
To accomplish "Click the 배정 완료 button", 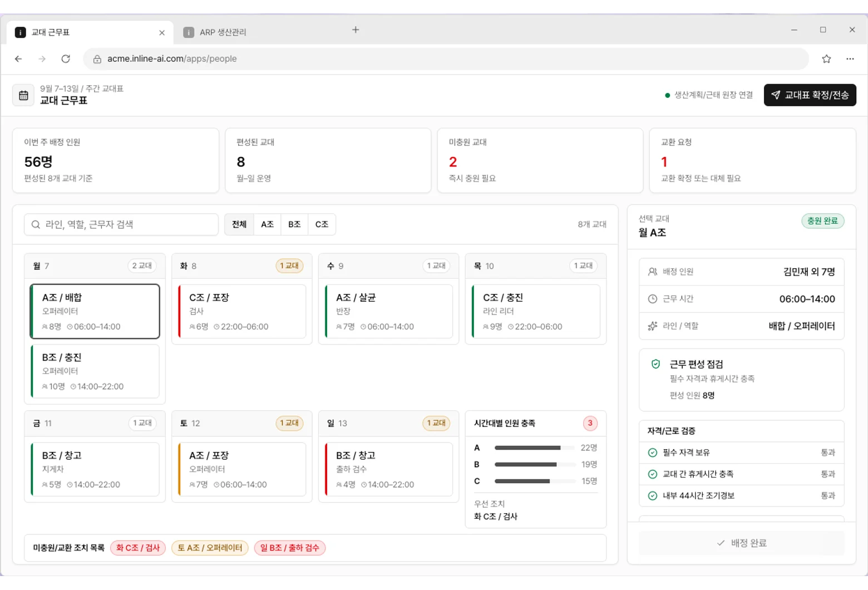I will pos(741,543).
